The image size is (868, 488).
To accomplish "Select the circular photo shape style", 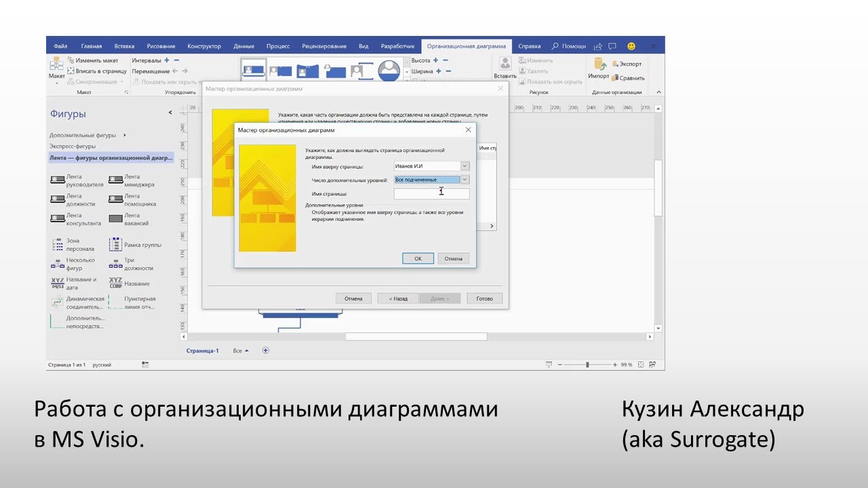I will 389,70.
